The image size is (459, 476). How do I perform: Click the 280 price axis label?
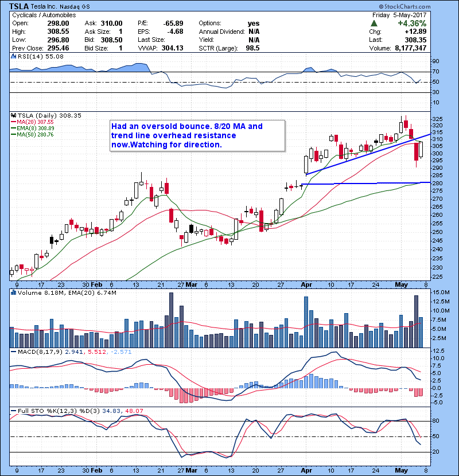click(x=437, y=184)
